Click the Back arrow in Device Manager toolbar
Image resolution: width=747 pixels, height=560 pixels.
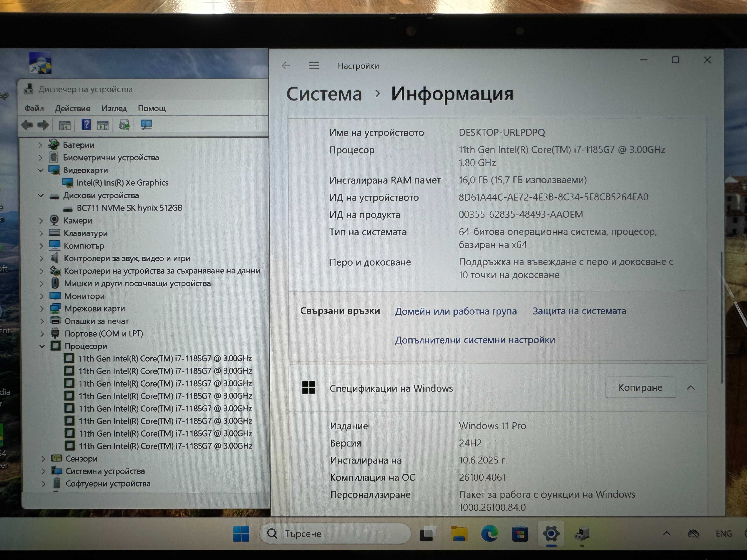[27, 125]
